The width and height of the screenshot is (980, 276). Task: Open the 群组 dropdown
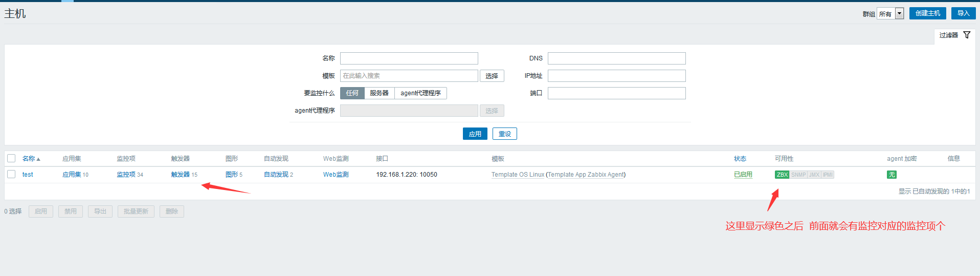(x=890, y=14)
